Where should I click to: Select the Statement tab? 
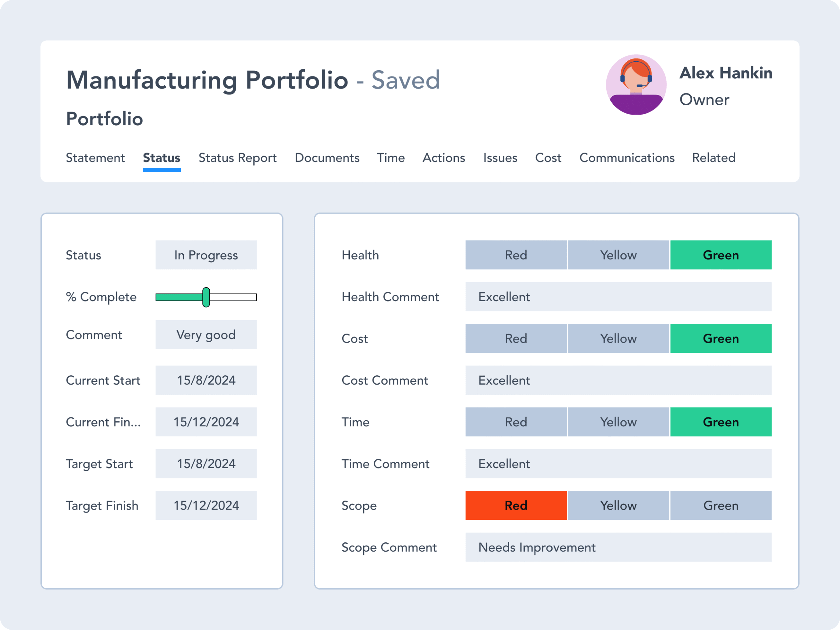point(95,157)
